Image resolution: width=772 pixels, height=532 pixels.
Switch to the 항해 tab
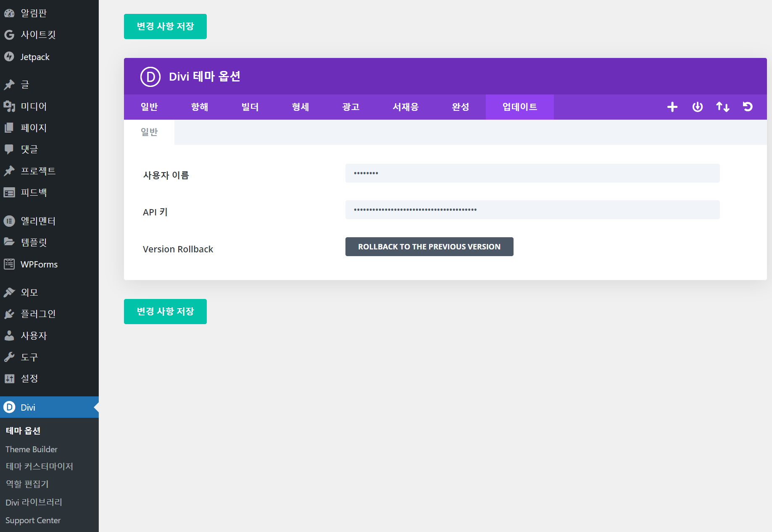(200, 107)
